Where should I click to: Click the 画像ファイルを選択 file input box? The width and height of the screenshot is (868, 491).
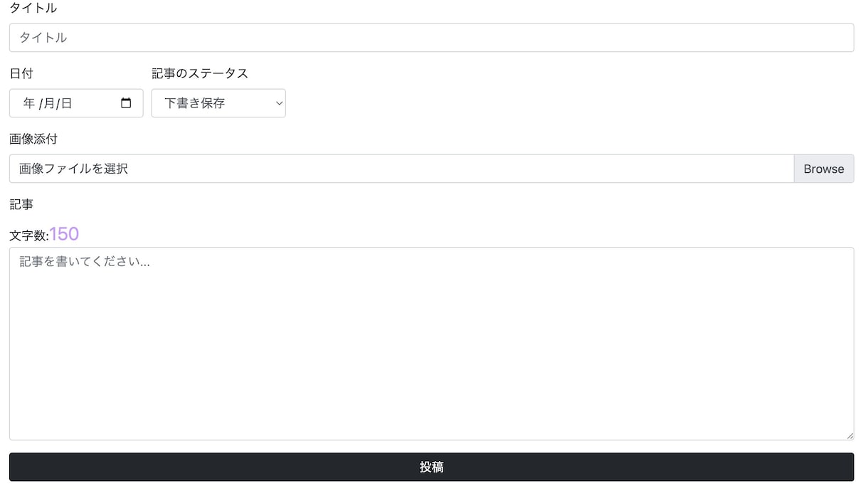[x=401, y=169]
